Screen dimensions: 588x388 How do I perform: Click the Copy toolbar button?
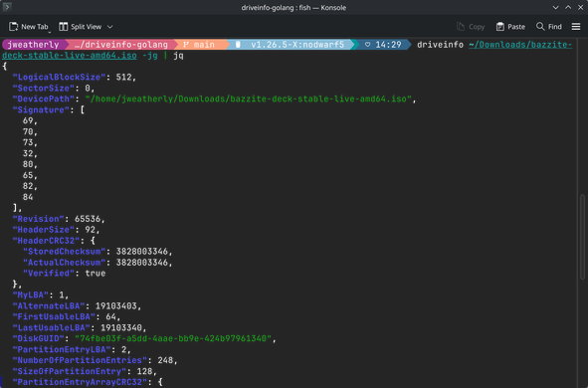[471, 27]
